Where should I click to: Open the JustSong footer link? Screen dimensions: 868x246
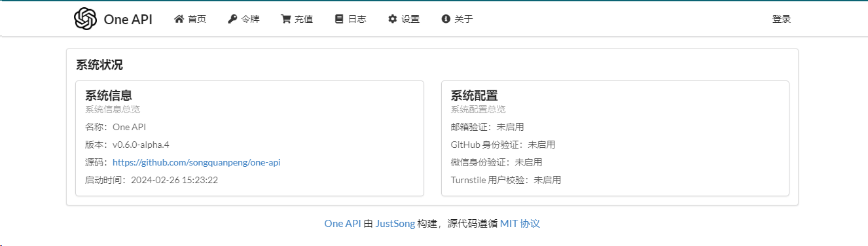click(x=395, y=224)
